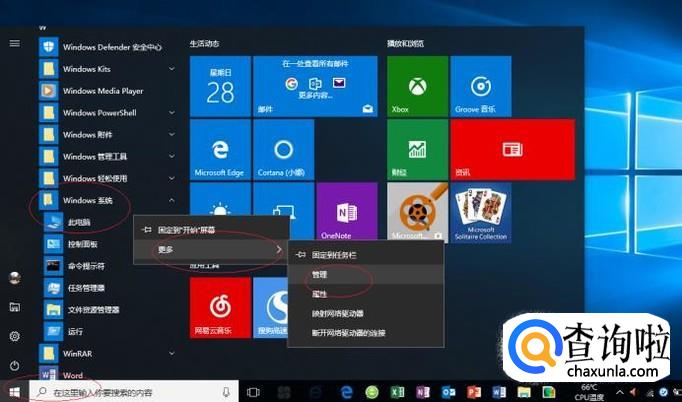
Task: Open PowerPoint from the taskbar
Action: click(x=474, y=392)
